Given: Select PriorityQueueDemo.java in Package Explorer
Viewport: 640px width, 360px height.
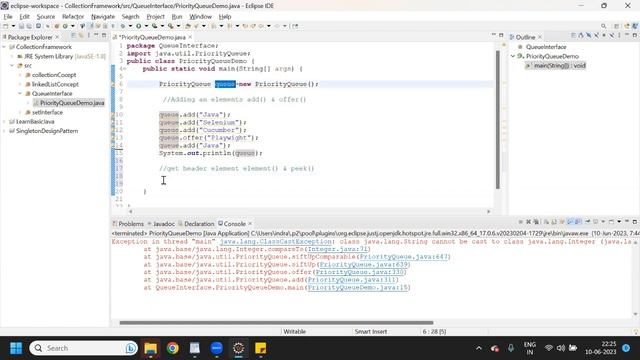Looking at the screenshot, I should click(x=69, y=103).
